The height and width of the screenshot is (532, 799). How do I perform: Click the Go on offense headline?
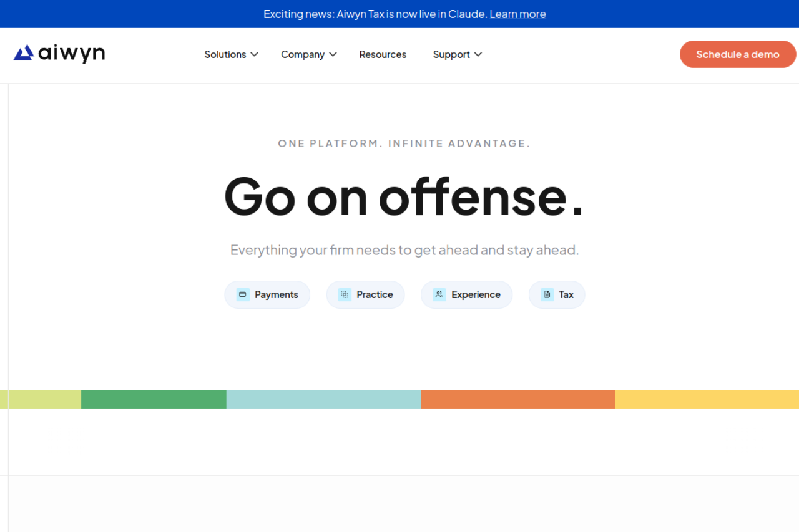(x=403, y=196)
